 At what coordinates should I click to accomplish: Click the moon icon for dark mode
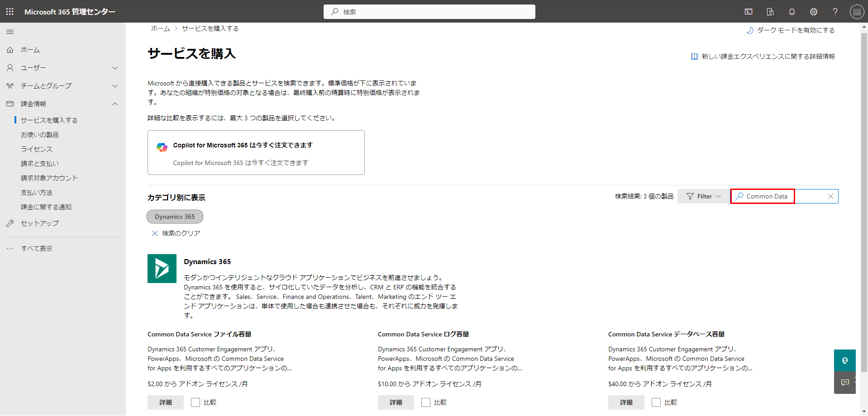750,30
